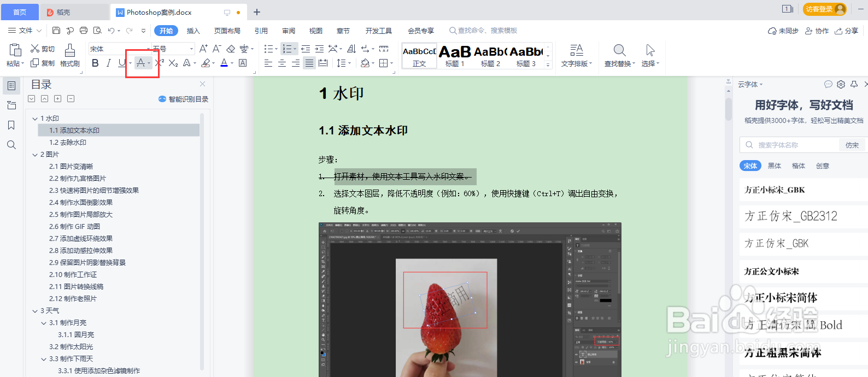Click the Clear formatting eraser icon
The height and width of the screenshot is (377, 868).
(231, 49)
